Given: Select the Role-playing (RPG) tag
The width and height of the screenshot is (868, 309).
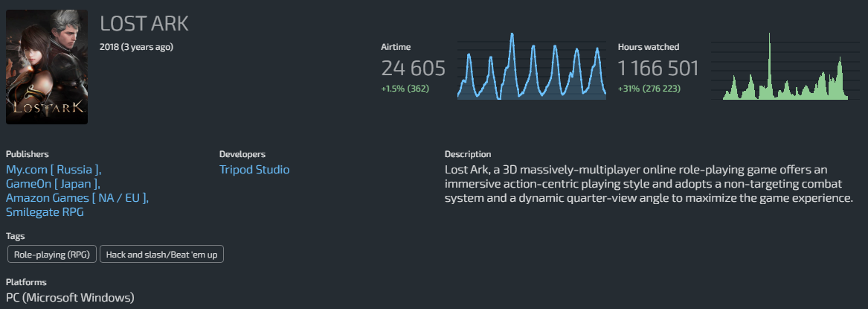Looking at the screenshot, I should (51, 255).
